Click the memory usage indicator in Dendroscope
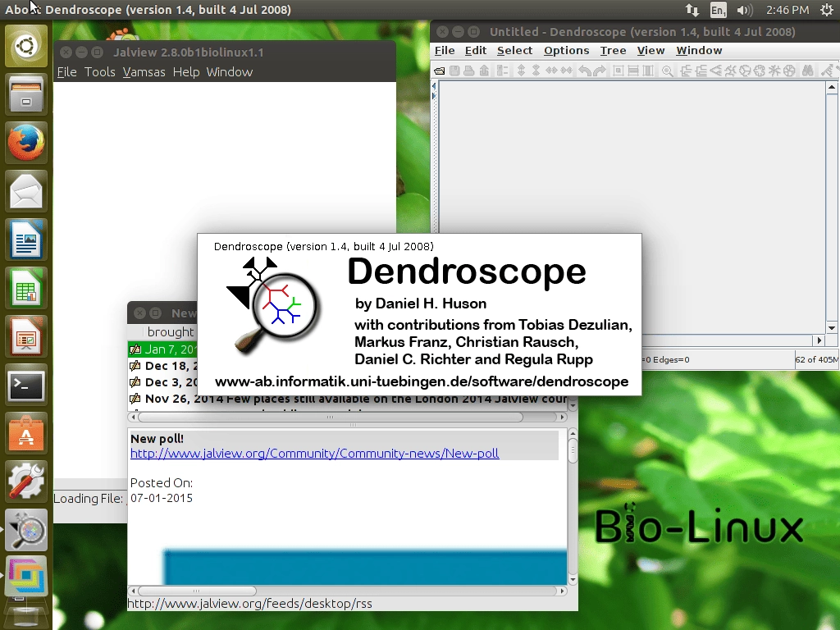The image size is (840, 630). [x=816, y=359]
